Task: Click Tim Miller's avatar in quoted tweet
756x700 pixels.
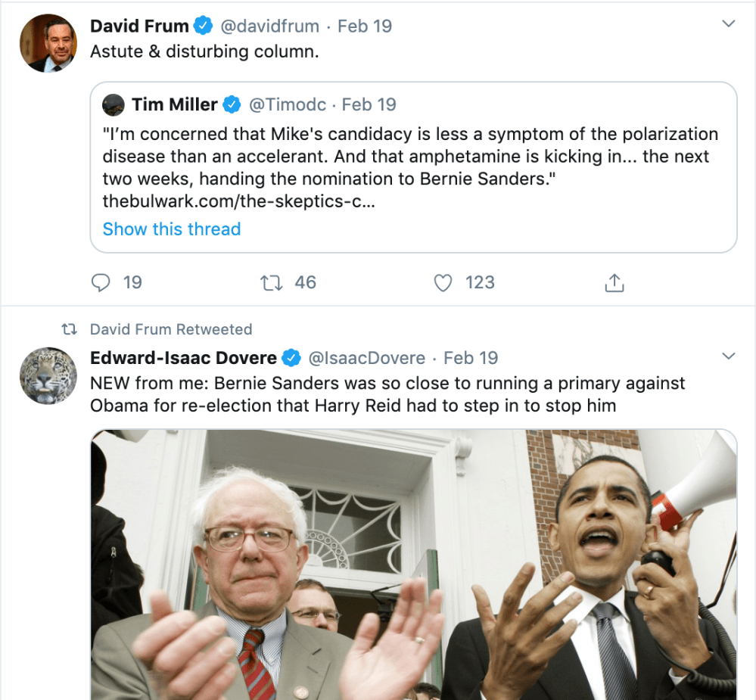Action: [x=113, y=104]
